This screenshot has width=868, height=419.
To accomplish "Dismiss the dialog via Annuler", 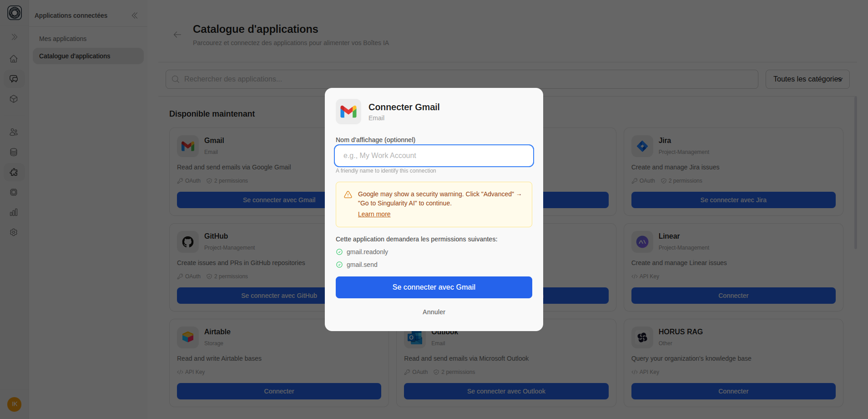I will point(434,312).
